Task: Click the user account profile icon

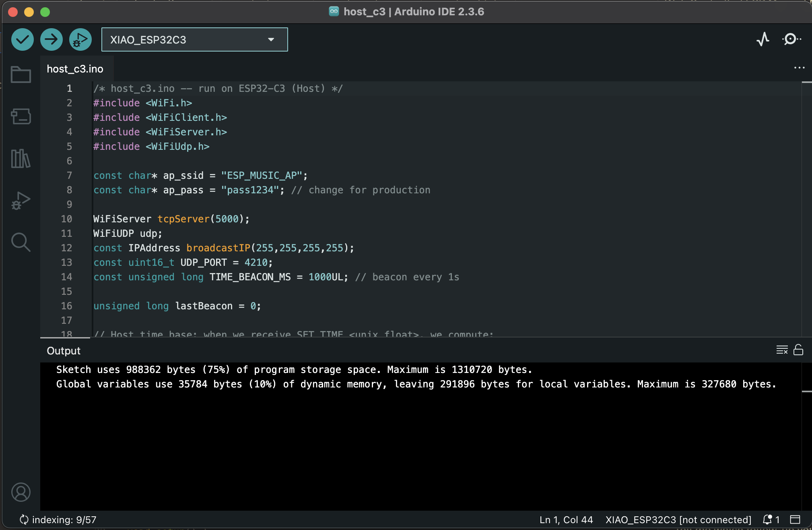Action: (21, 492)
